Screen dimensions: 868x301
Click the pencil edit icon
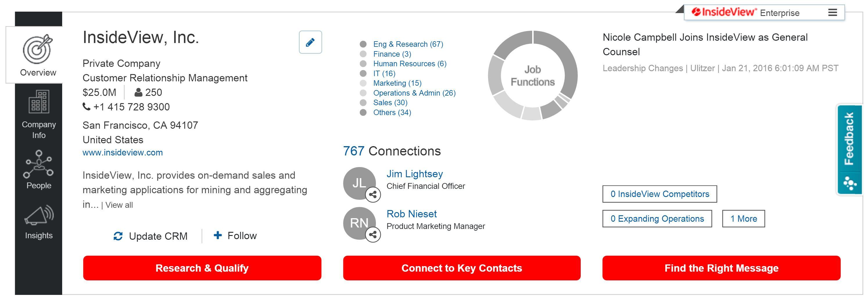[x=310, y=42]
